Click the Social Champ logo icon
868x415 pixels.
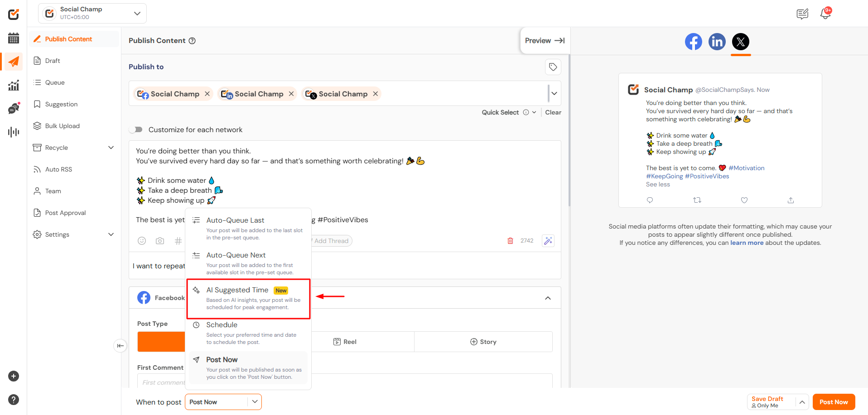14,14
